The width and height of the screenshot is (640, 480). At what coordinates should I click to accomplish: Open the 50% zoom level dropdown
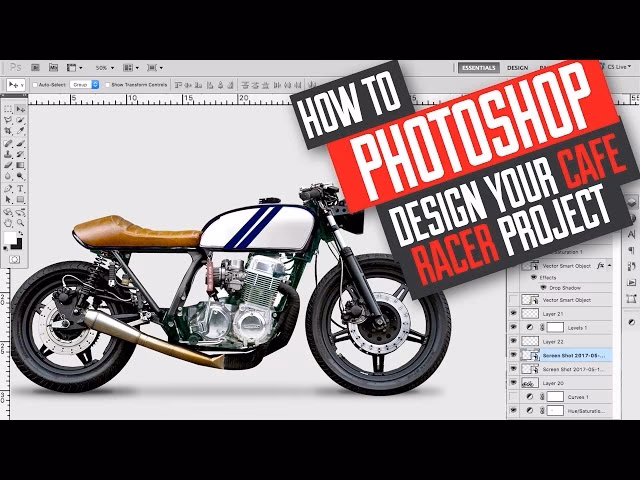tap(104, 68)
